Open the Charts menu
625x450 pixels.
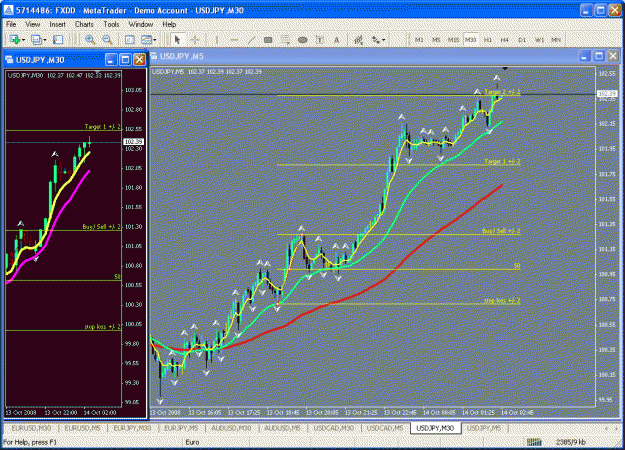(84, 25)
